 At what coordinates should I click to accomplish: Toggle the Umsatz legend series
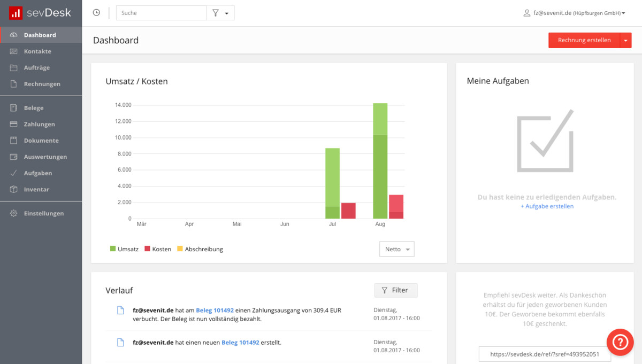pyautogui.click(x=124, y=249)
